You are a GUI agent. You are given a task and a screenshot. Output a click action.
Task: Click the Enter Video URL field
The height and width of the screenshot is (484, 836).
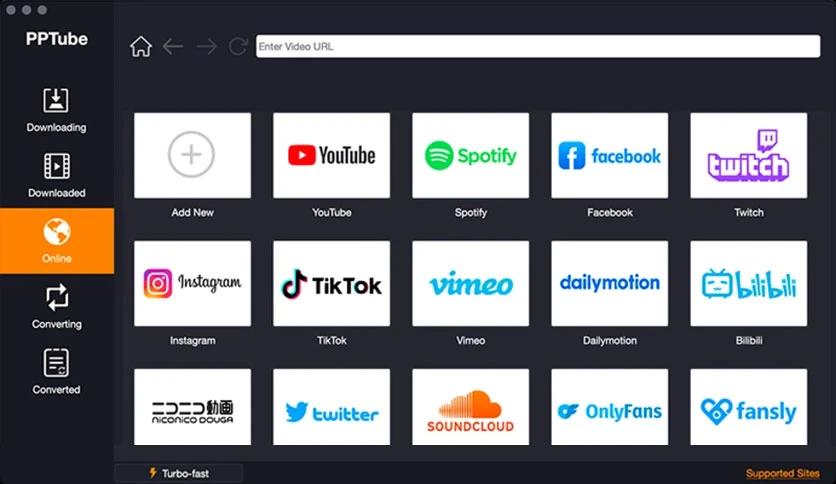pyautogui.click(x=538, y=47)
